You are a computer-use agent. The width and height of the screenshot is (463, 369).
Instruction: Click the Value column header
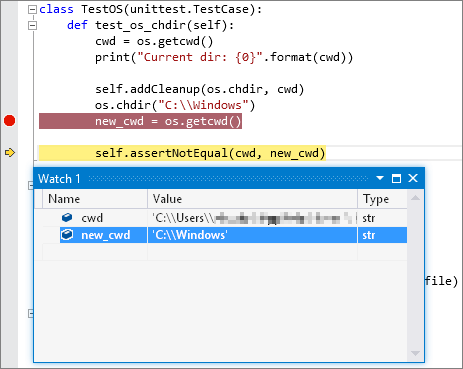pos(252,199)
